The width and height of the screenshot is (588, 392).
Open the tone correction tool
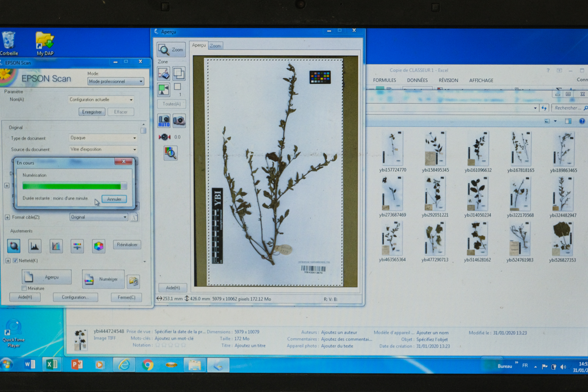[56, 246]
